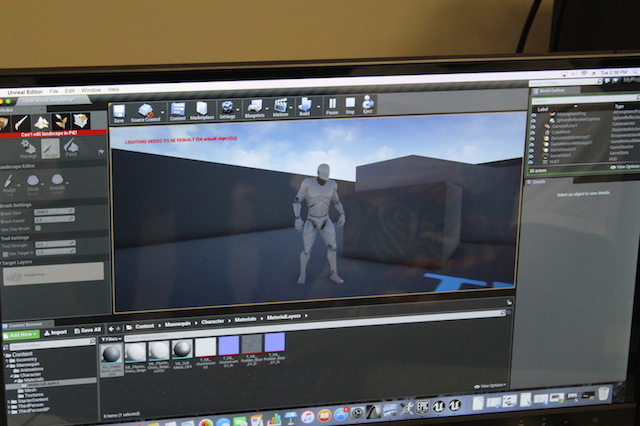Screen dimensions: 640x426
Task: Open the Settings toolbar icon
Action: 227,110
